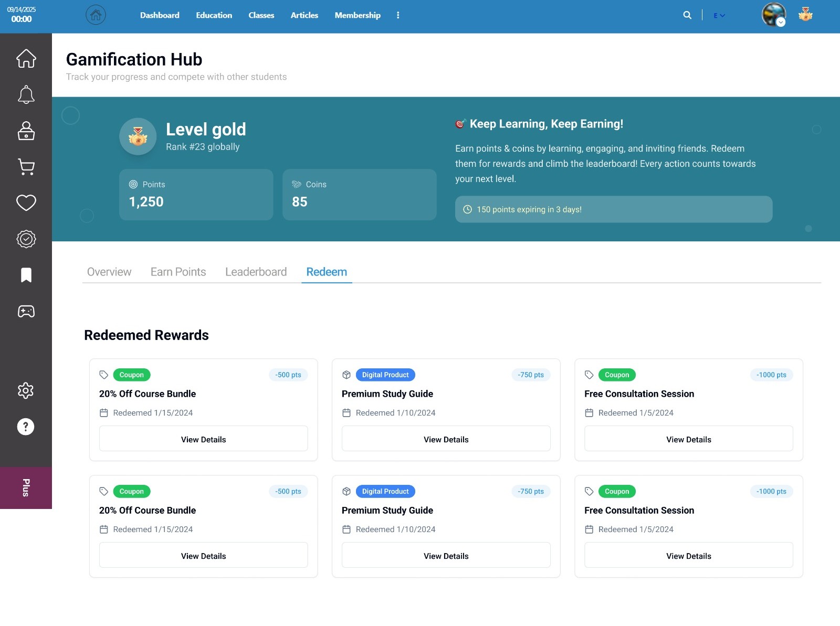Open settings gear in sidebar
Viewport: 840px width, 626px height.
click(26, 390)
